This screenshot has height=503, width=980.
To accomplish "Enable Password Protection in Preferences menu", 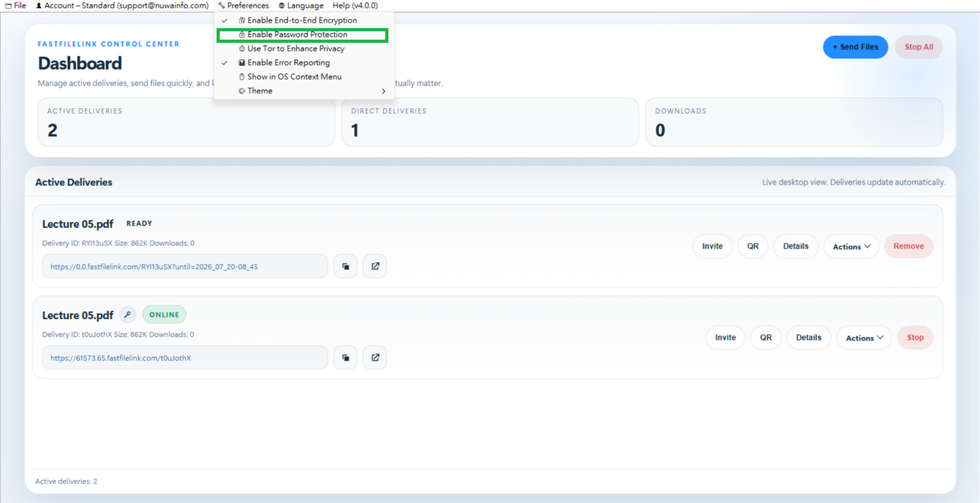I will (303, 35).
